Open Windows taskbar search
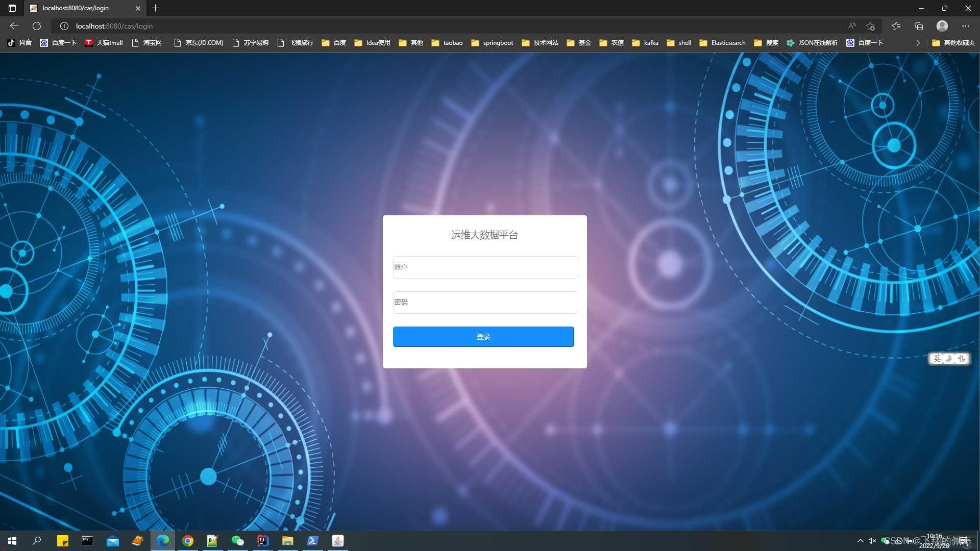The height and width of the screenshot is (551, 980). [x=37, y=541]
